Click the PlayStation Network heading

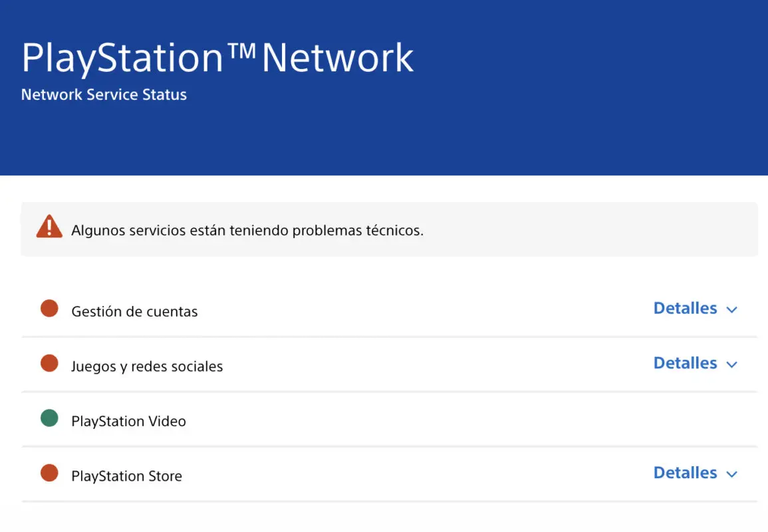[217, 59]
